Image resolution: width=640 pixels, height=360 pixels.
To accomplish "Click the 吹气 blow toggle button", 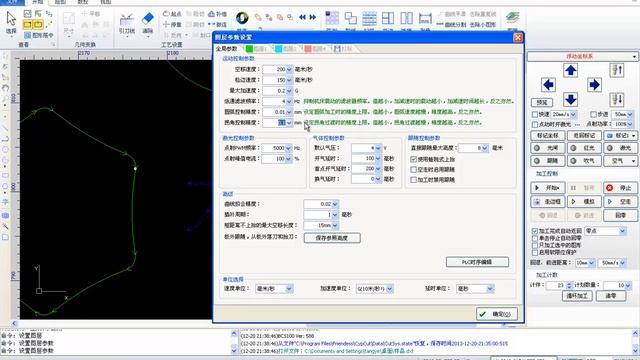I will click(584, 161).
